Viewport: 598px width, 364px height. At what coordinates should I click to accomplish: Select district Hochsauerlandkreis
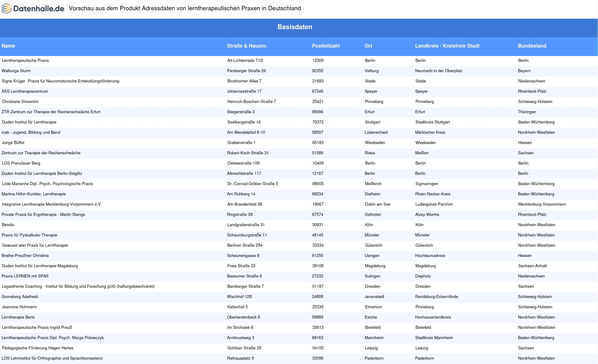coord(433,317)
